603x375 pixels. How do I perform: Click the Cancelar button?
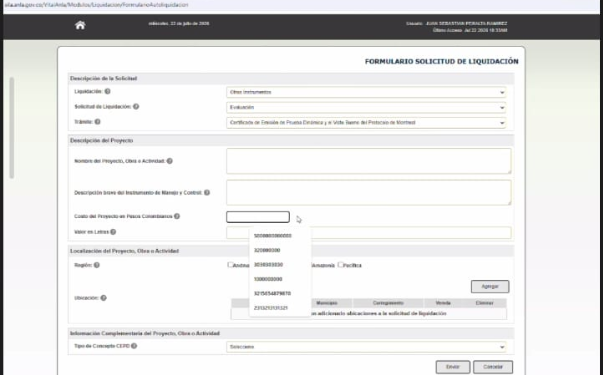[x=493, y=367]
